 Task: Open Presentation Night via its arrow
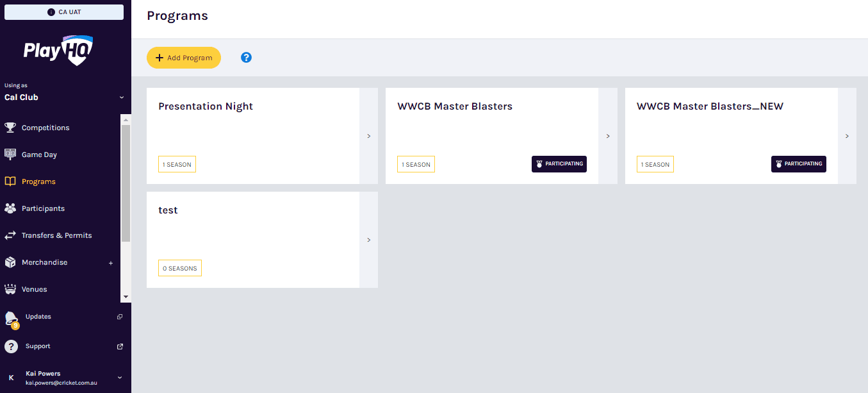coord(369,136)
